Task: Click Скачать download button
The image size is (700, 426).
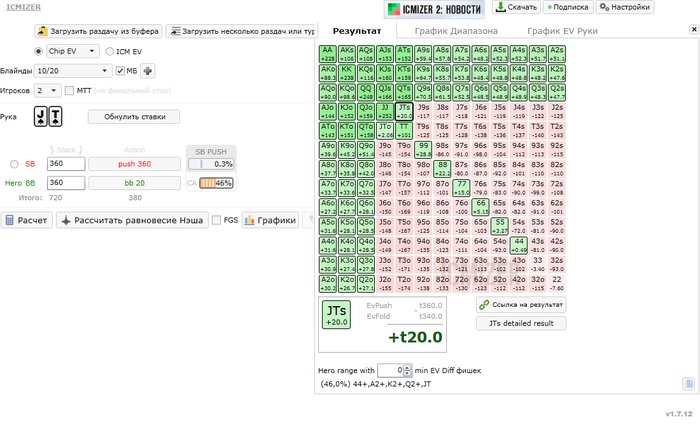Action: 517,7
